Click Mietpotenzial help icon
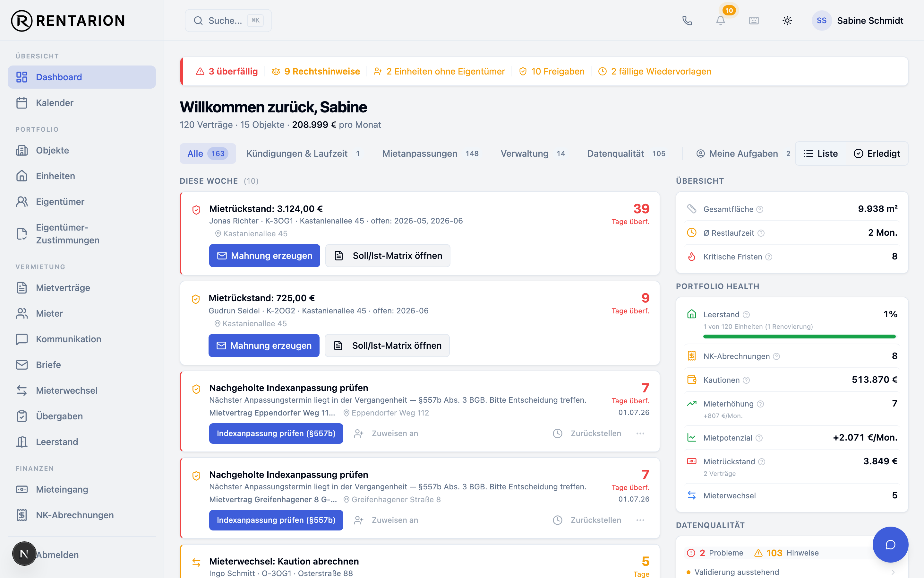 pos(759,438)
